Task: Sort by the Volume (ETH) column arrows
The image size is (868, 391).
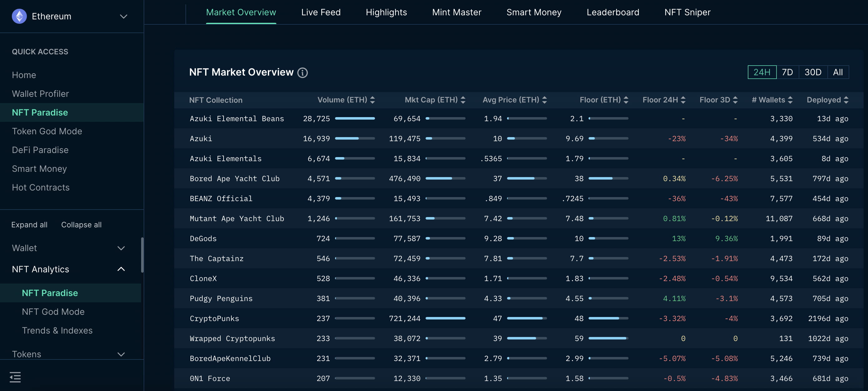Action: coord(372,100)
